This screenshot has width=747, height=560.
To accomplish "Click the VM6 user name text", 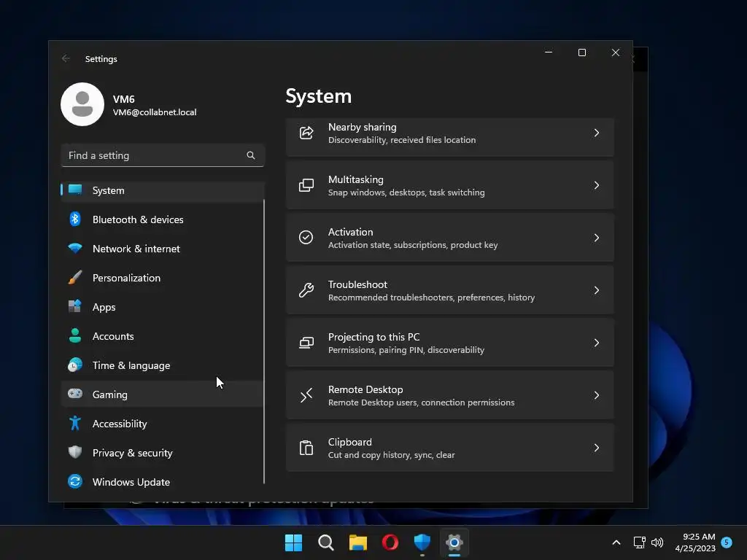I will click(x=124, y=99).
